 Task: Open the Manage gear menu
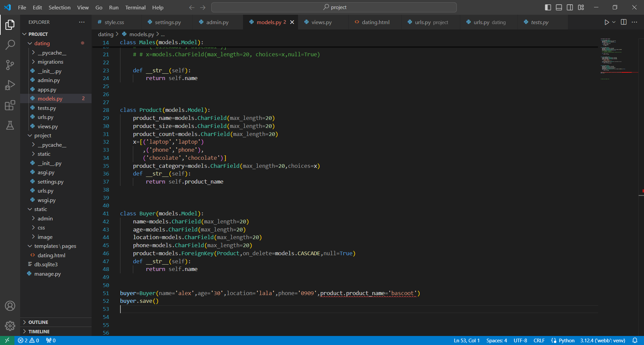pyautogui.click(x=10, y=326)
